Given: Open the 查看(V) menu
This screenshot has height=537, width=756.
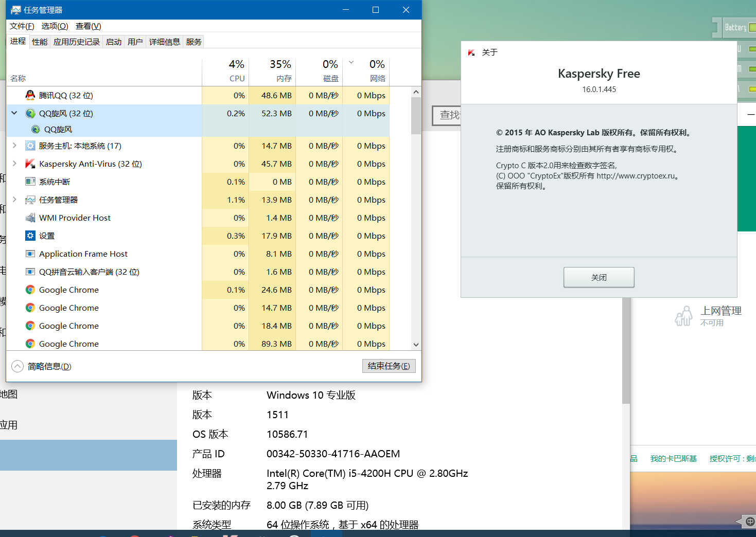Looking at the screenshot, I should pyautogui.click(x=89, y=26).
